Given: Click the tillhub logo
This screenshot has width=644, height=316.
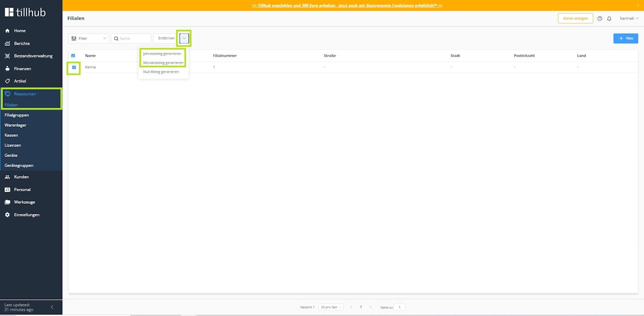Looking at the screenshot, I should pos(25,12).
